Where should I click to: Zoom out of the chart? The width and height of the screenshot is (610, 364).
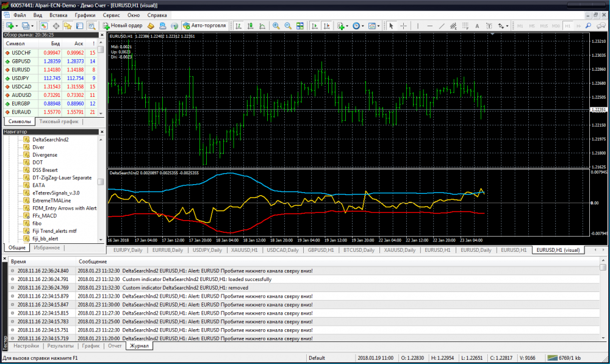click(x=288, y=26)
